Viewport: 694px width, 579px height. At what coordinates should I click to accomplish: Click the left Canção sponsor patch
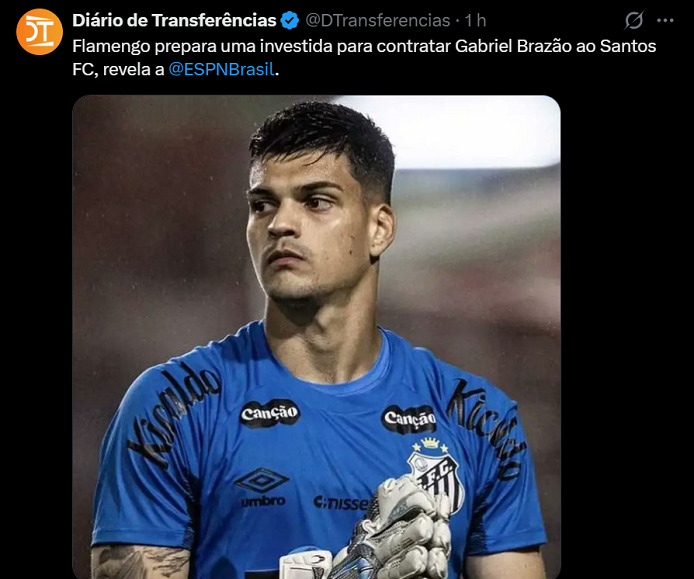pos(270,413)
